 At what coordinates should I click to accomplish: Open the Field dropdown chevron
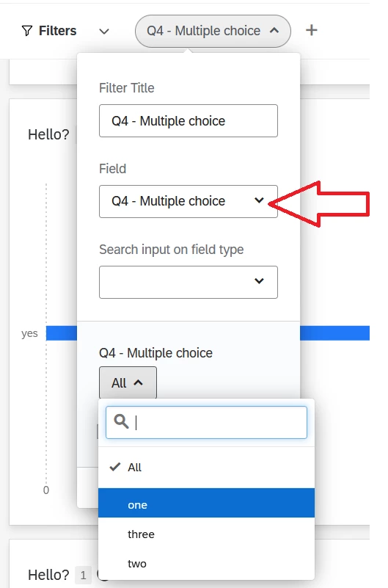pyautogui.click(x=259, y=200)
